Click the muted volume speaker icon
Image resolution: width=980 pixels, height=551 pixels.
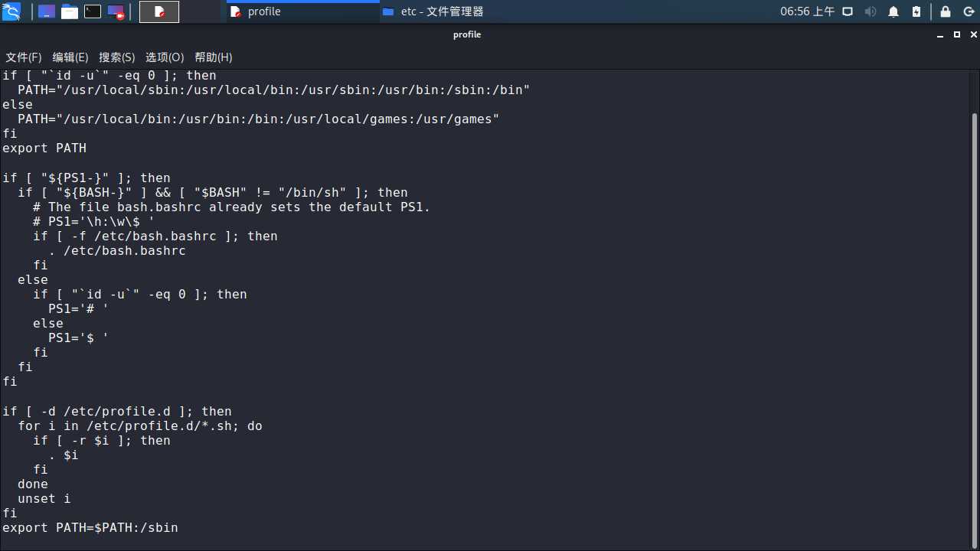[871, 11]
